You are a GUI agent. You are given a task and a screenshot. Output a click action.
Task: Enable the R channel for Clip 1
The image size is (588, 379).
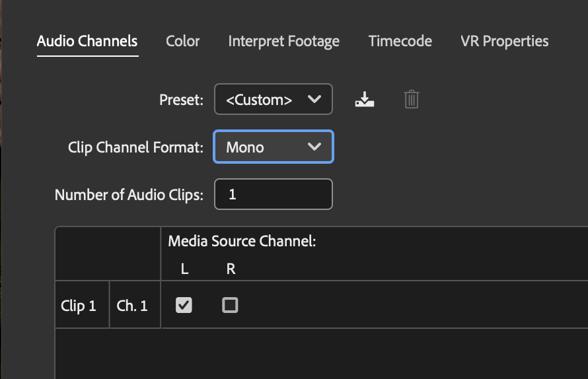pos(230,305)
